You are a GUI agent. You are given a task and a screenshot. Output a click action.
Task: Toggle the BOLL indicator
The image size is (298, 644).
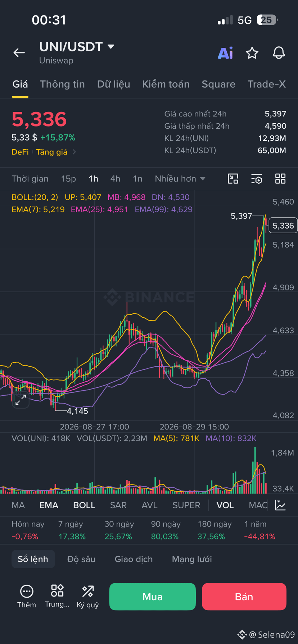point(84,505)
